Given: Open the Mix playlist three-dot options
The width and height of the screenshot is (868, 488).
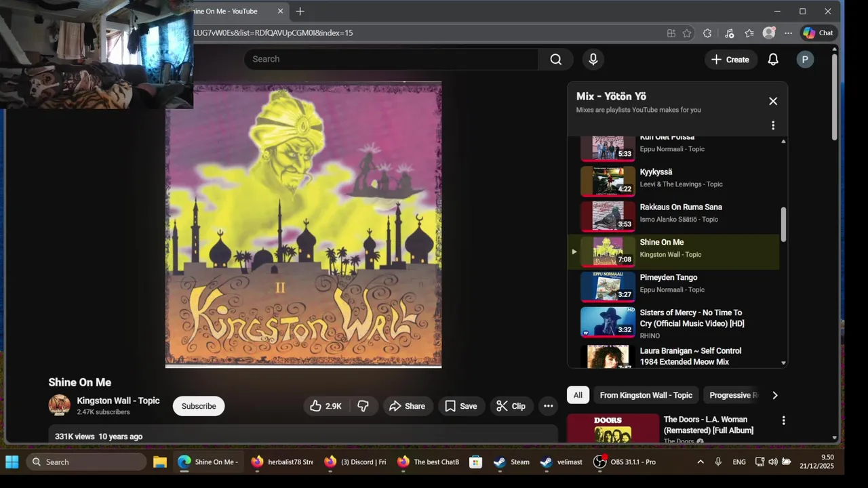Looking at the screenshot, I should [773, 125].
